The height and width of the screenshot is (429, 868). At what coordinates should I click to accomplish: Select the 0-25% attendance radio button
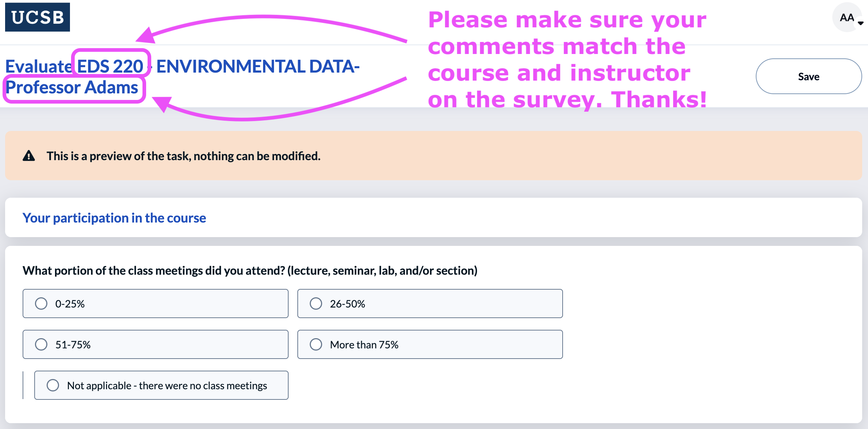[41, 304]
